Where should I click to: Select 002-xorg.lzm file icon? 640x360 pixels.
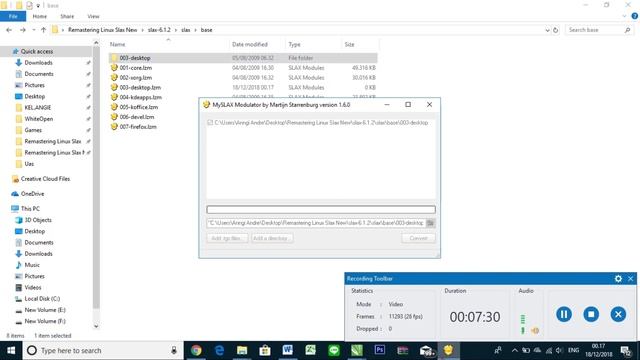click(x=114, y=78)
